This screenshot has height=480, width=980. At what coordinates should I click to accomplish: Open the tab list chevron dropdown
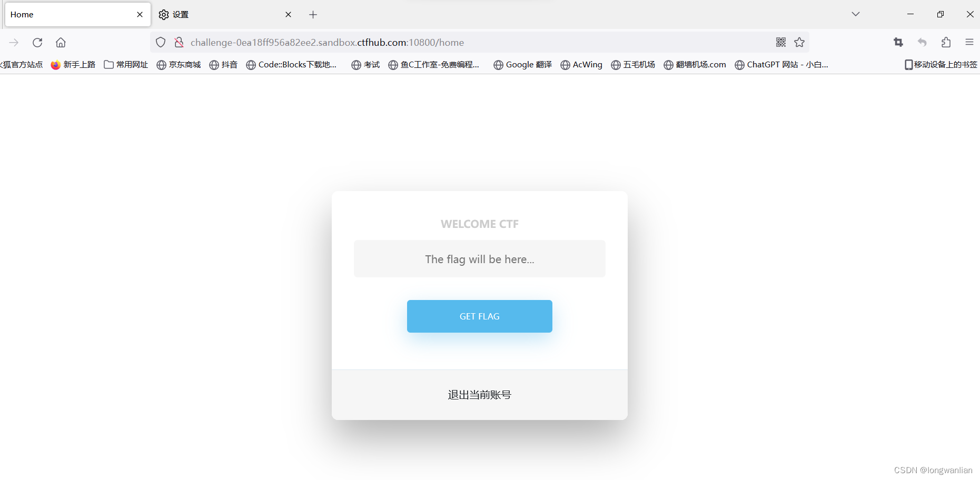(856, 14)
